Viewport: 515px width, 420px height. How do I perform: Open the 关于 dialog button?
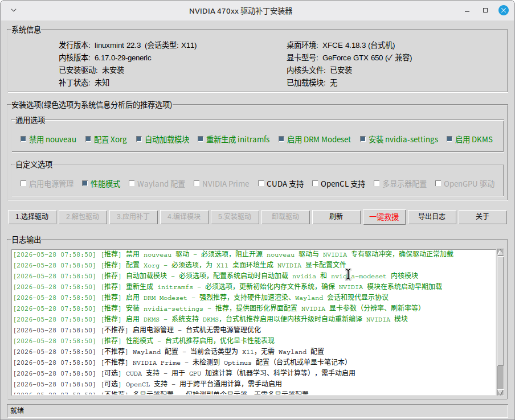point(483,217)
